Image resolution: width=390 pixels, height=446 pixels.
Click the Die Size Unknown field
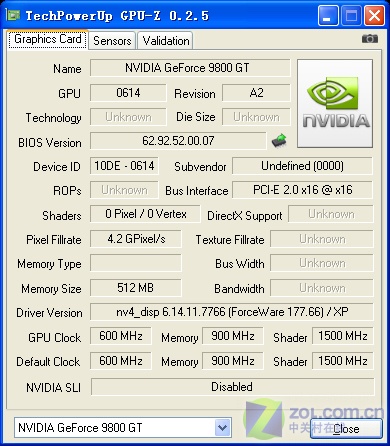click(x=256, y=117)
